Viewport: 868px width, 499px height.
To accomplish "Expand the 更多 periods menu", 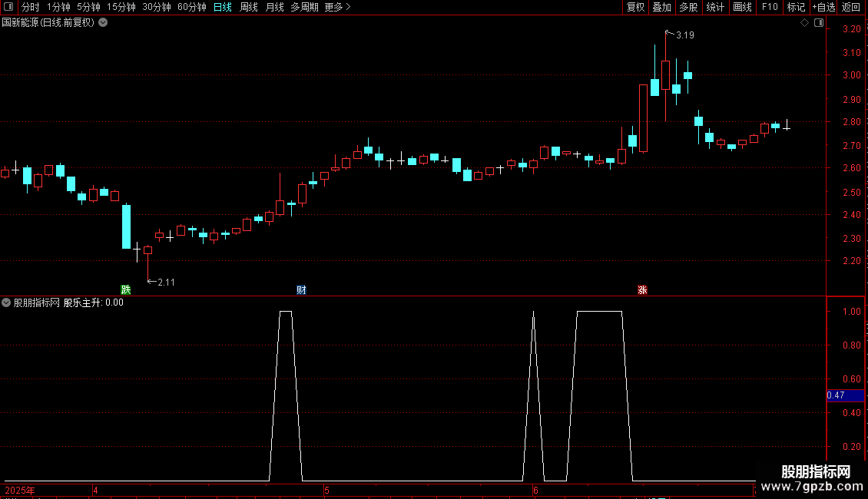I will 337,7.
